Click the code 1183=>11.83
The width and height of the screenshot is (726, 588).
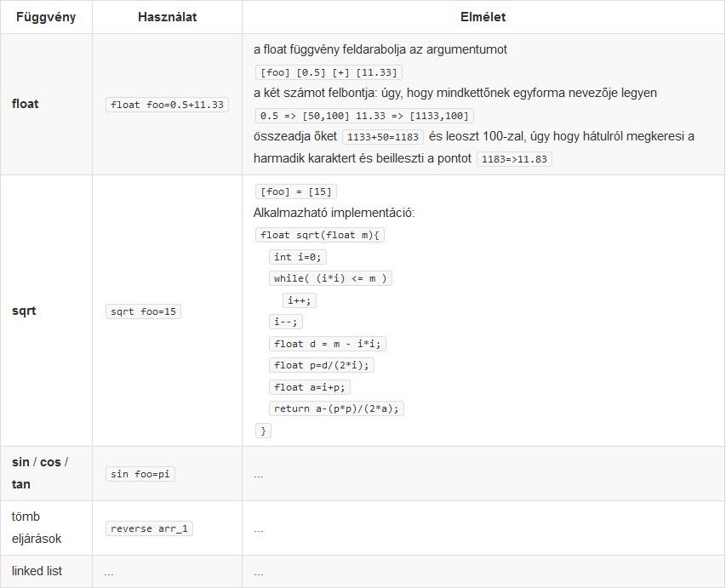tap(514, 159)
